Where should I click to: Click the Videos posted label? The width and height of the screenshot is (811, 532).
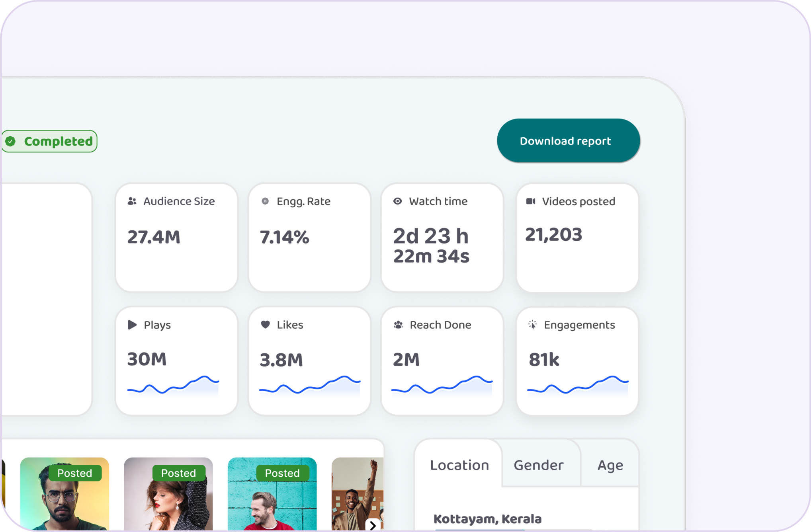[x=579, y=201]
